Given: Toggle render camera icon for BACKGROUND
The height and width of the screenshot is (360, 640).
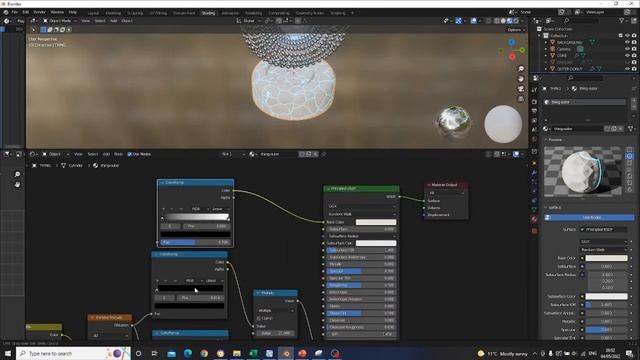Looking at the screenshot, I should point(634,42).
